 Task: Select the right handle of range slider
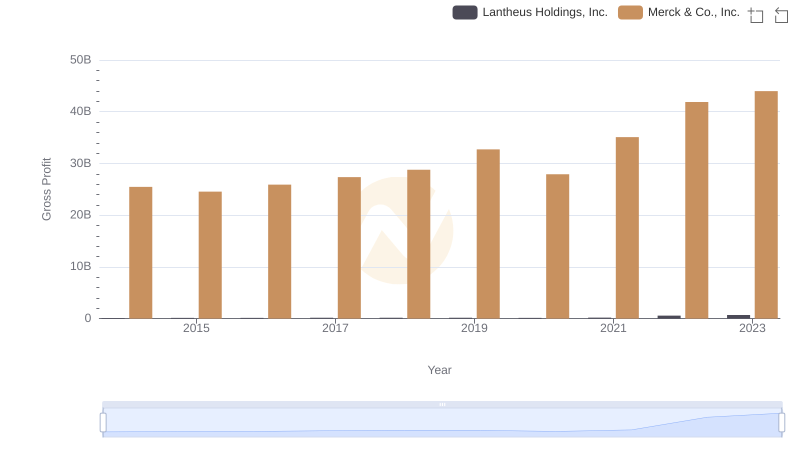point(782,423)
